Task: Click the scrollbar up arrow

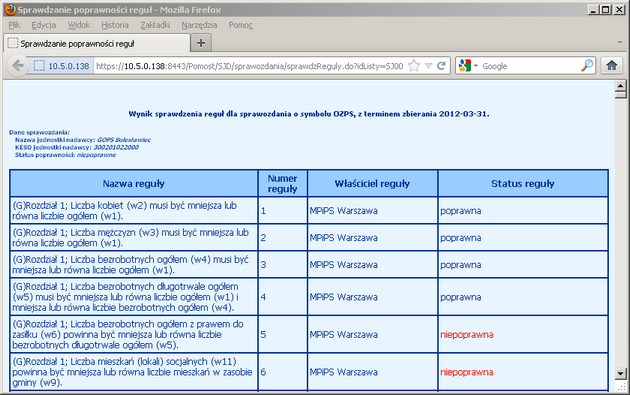Action: coord(620,85)
